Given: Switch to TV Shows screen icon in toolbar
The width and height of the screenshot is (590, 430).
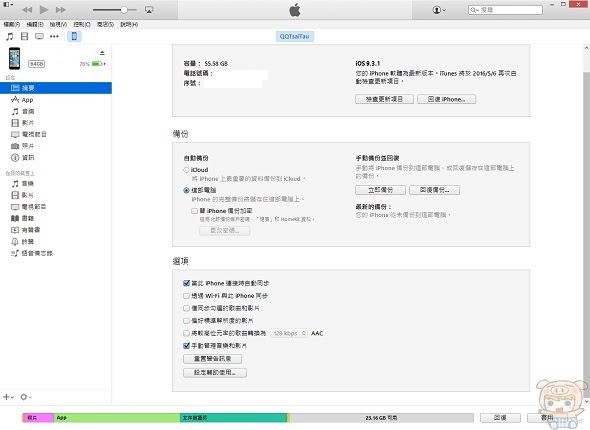Looking at the screenshot, I should click(39, 36).
